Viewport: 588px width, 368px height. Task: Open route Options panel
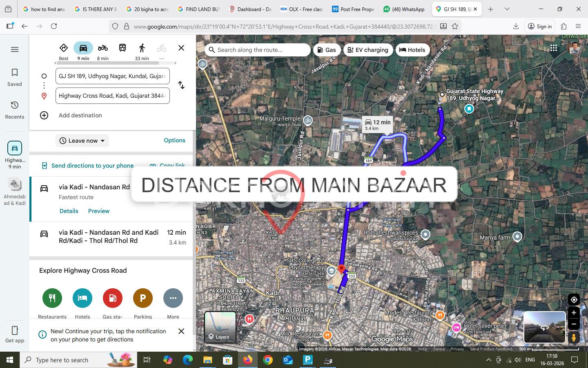coord(174,140)
